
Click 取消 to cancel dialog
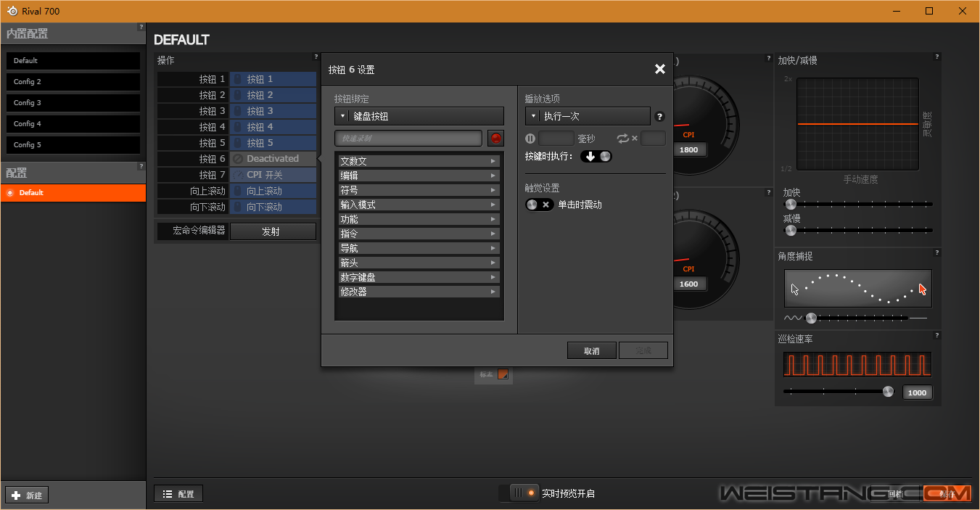(592, 350)
